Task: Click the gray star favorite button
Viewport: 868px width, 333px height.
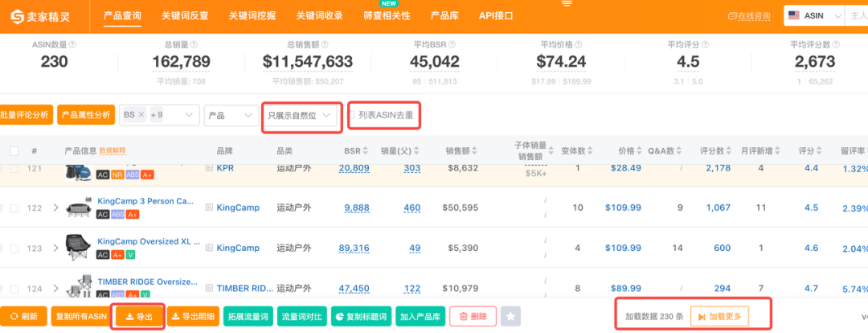Action: click(x=510, y=316)
